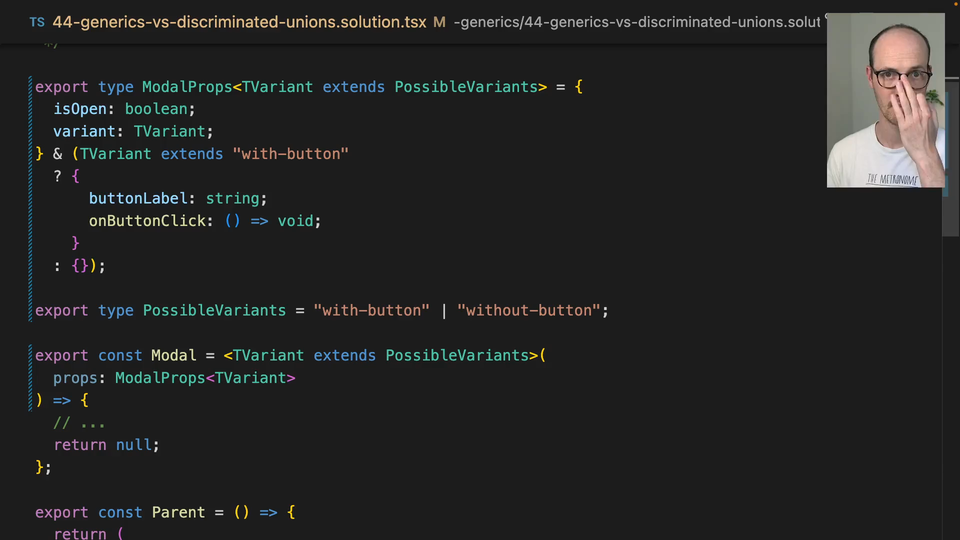960x540 pixels.
Task: Click onButtonClick property in conditional type
Action: 147,221
